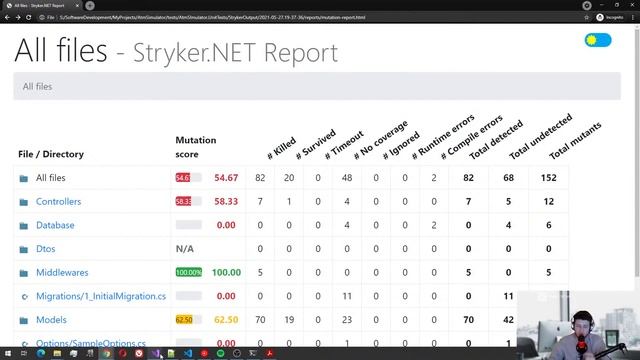
Task: Click the All files mutation score bar 54.67
Action: pos(189,178)
